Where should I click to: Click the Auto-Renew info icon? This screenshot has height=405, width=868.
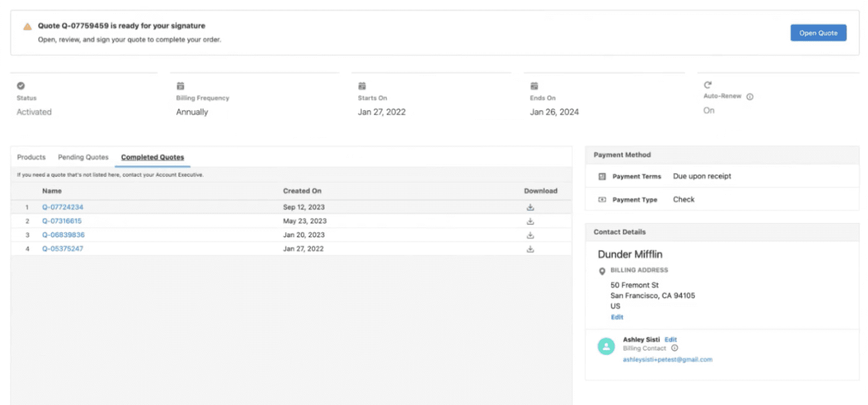point(750,97)
